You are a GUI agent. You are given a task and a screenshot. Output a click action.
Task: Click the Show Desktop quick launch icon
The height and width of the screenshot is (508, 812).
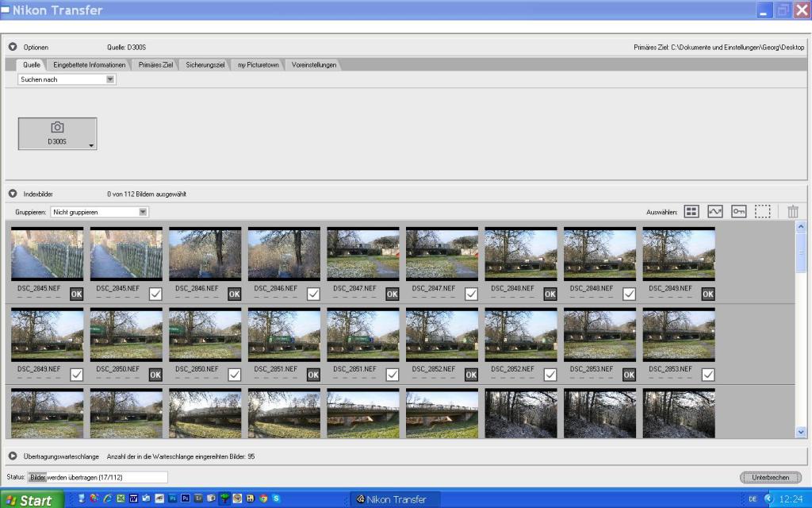(x=82, y=498)
